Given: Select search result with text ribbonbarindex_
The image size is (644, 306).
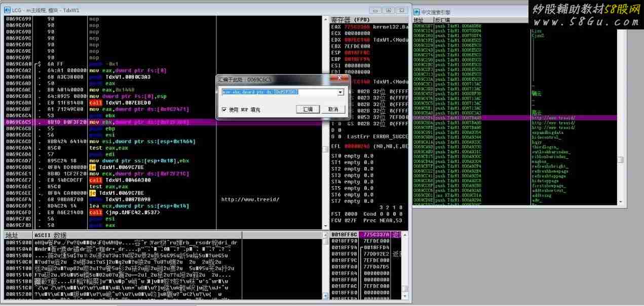Looking at the screenshot, I should [515, 156].
